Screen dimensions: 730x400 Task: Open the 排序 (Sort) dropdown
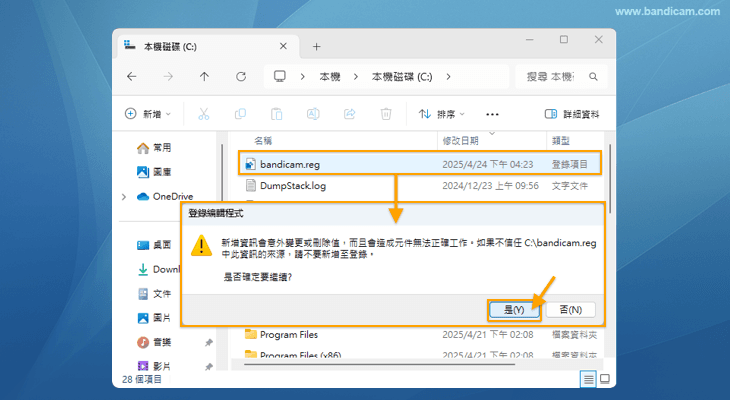point(441,114)
